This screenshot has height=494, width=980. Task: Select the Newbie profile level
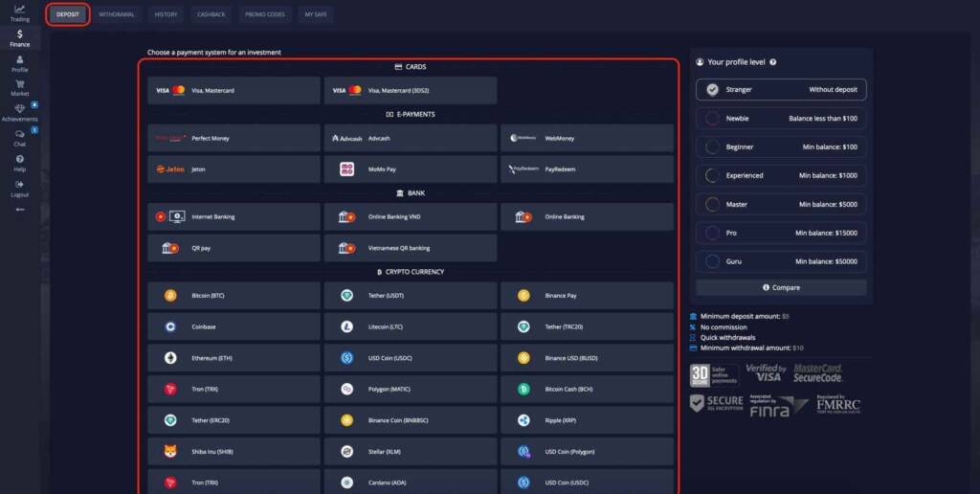(x=781, y=118)
